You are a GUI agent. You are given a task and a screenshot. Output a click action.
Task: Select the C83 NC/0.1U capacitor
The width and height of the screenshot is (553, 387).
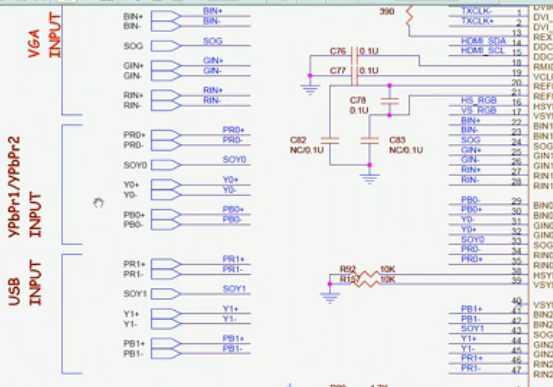coord(370,140)
